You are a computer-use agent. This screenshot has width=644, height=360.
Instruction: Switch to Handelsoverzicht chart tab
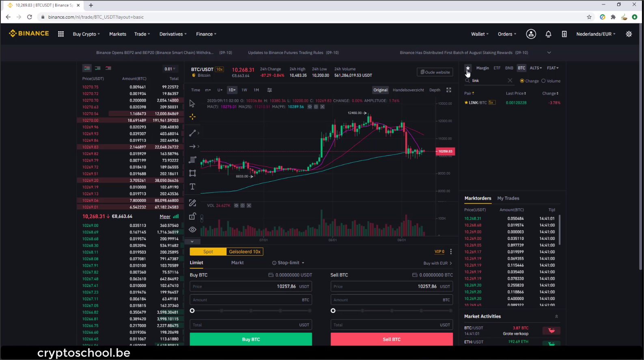(408, 90)
